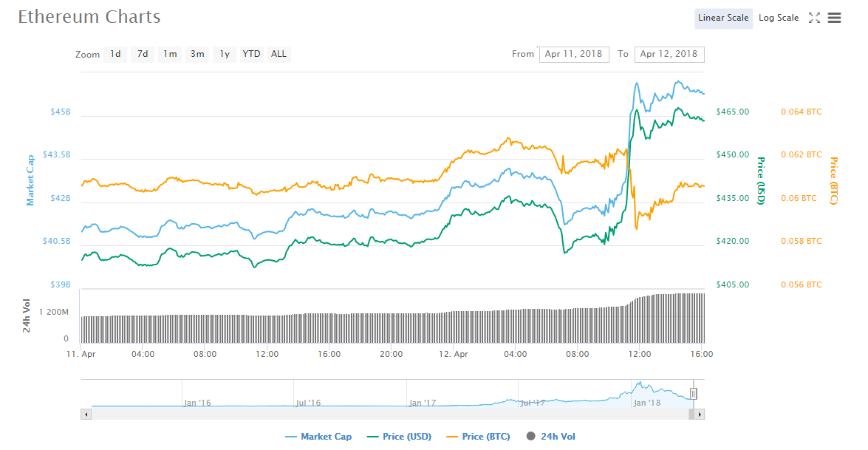
Task: Toggle fullscreen chart view icon
Action: [x=814, y=18]
